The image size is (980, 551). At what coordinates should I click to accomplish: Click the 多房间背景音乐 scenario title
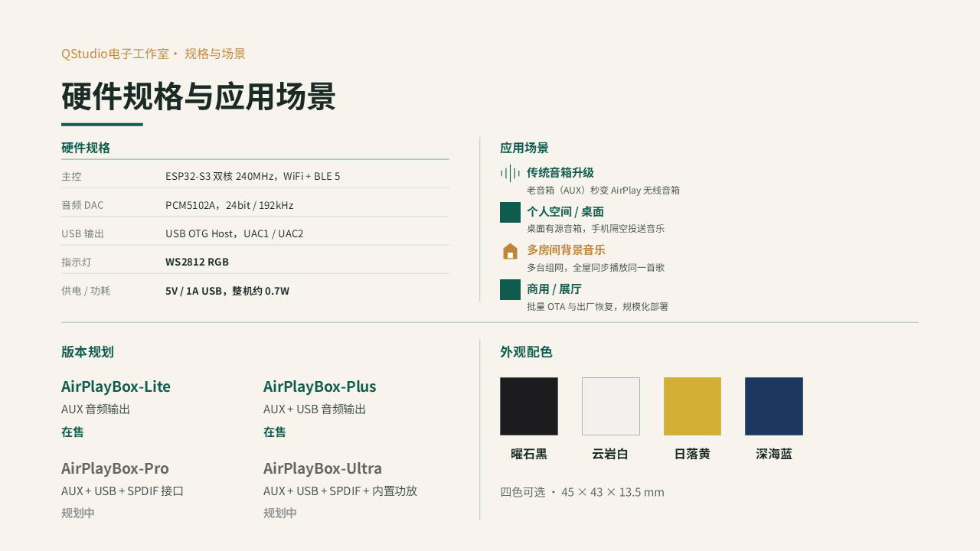pyautogui.click(x=566, y=250)
